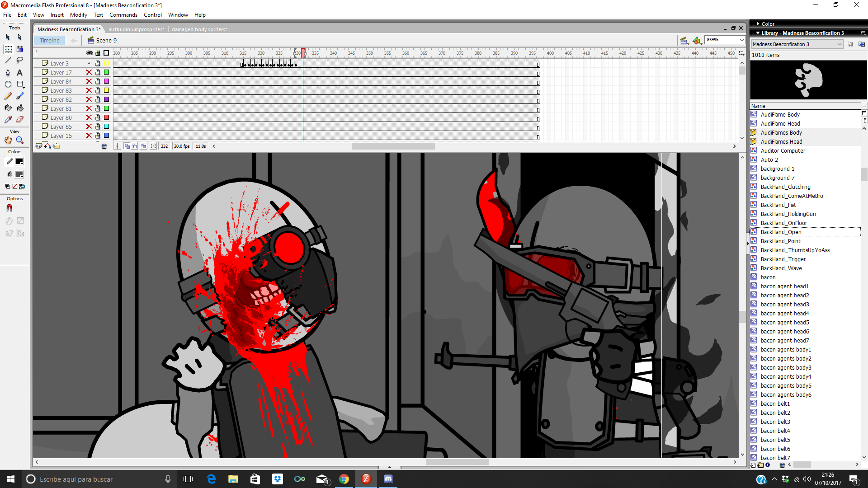Select the Subselection tool
The image size is (868, 488).
pos(19,37)
